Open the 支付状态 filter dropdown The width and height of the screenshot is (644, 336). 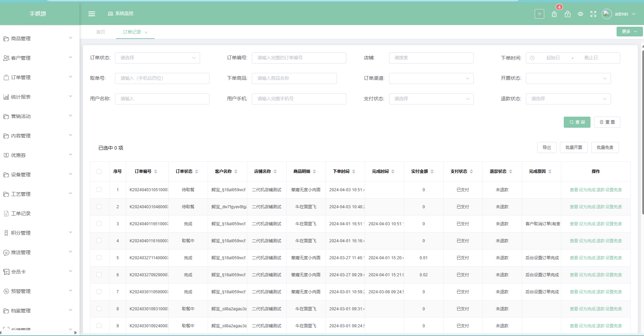click(431, 99)
